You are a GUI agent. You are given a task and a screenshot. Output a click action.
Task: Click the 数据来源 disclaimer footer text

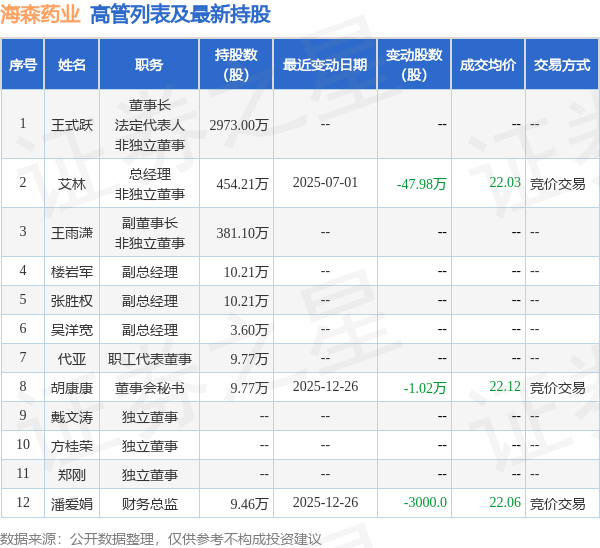[161, 539]
